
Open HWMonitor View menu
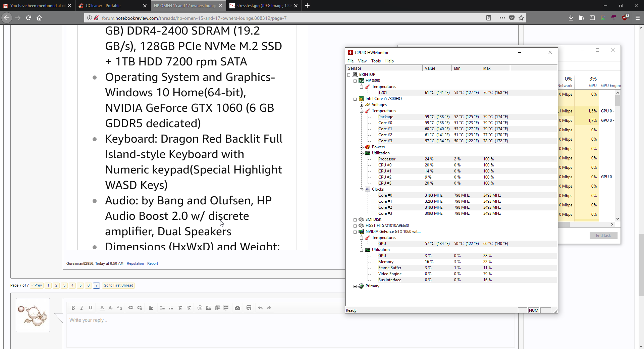pyautogui.click(x=362, y=61)
